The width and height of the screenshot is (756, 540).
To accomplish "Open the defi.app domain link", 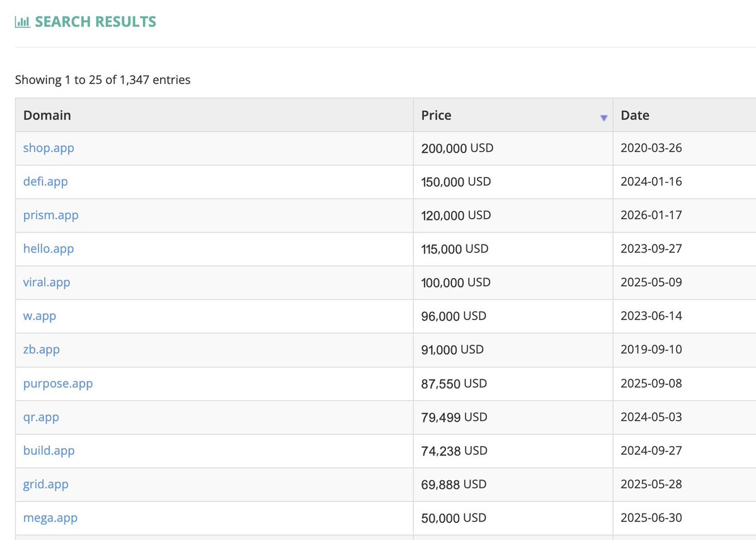I will coord(45,181).
